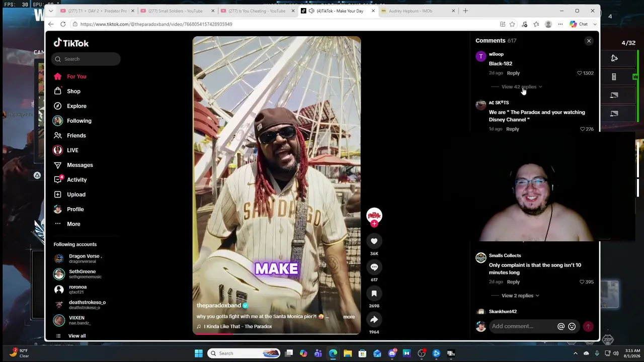Click the Activity inbox icon
The height and width of the screenshot is (362, 644).
point(58,179)
